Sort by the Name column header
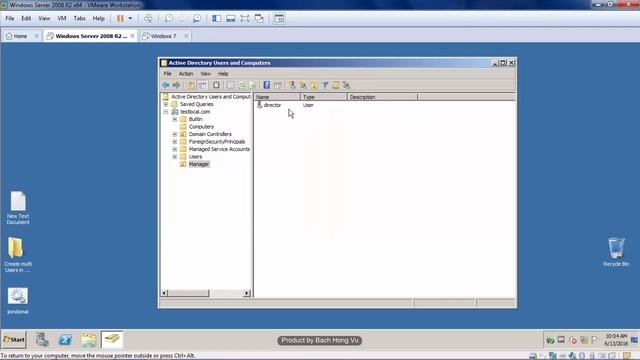This screenshot has width=640, height=360. coord(277,97)
